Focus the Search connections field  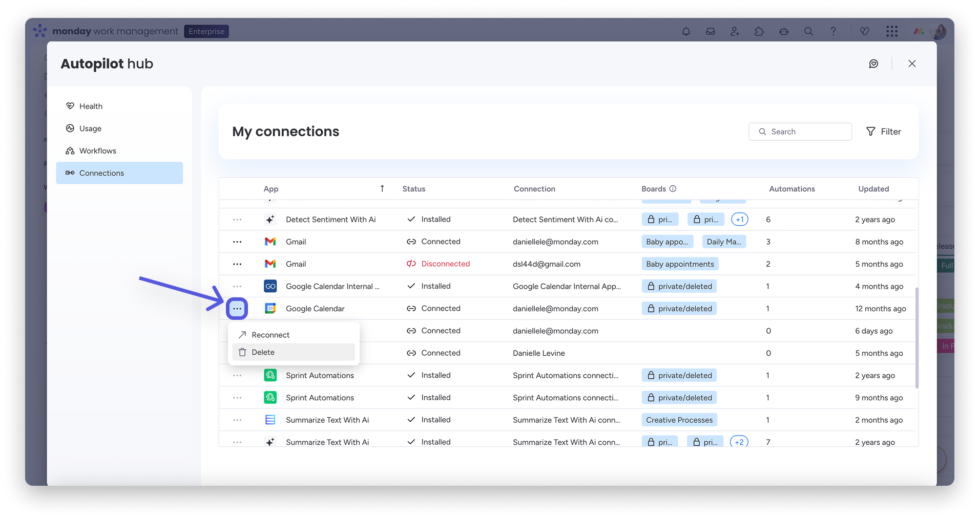800,132
